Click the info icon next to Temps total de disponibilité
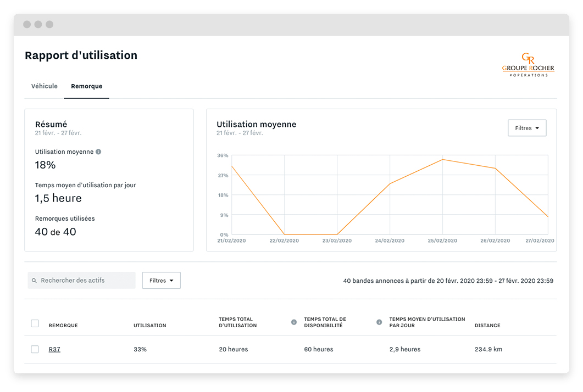 [x=378, y=323]
